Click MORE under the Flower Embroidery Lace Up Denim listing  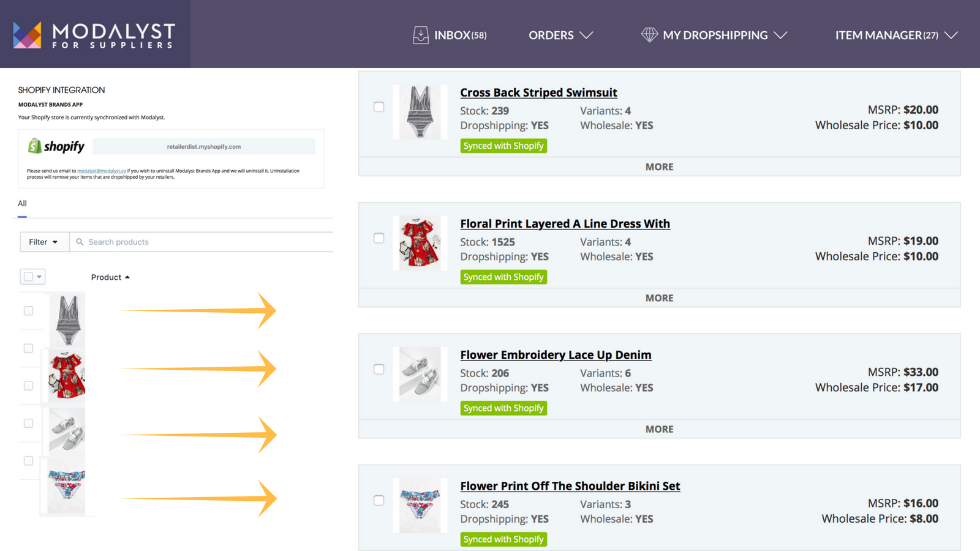point(659,429)
